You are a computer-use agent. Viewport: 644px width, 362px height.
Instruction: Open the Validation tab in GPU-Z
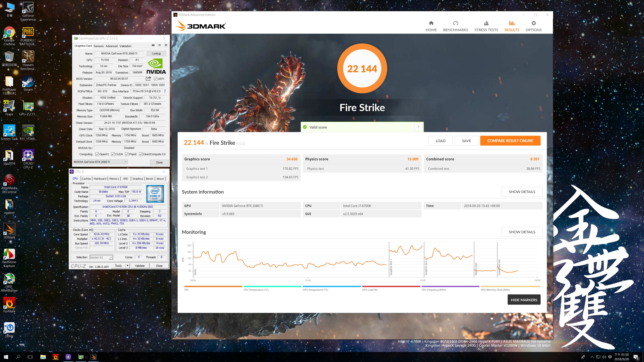tap(125, 46)
